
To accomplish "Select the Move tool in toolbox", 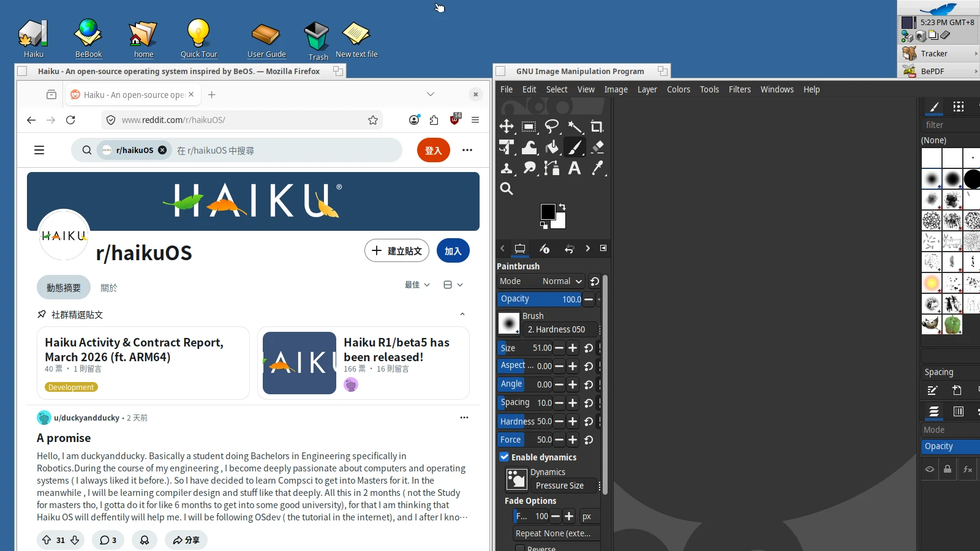I will [x=507, y=127].
